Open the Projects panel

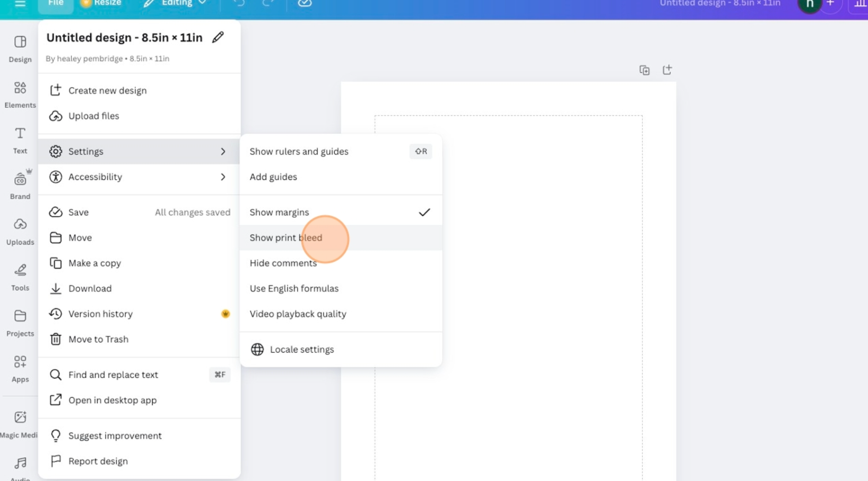coord(20,323)
